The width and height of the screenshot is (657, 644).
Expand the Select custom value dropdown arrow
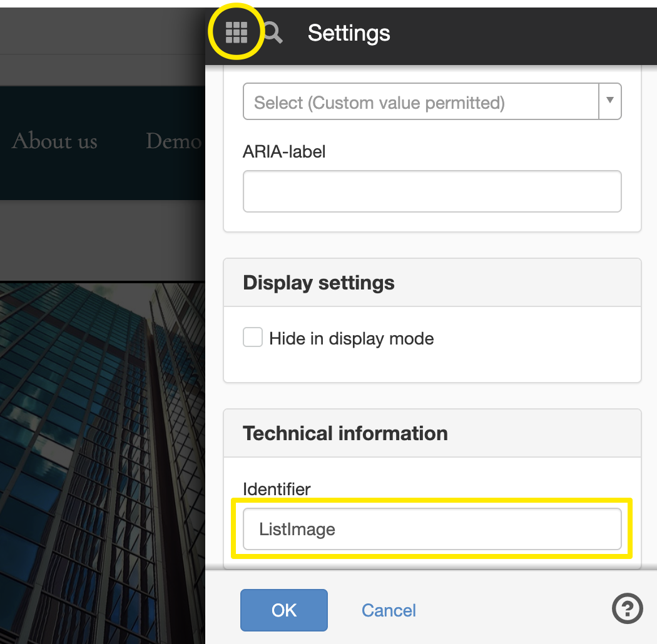(x=610, y=101)
